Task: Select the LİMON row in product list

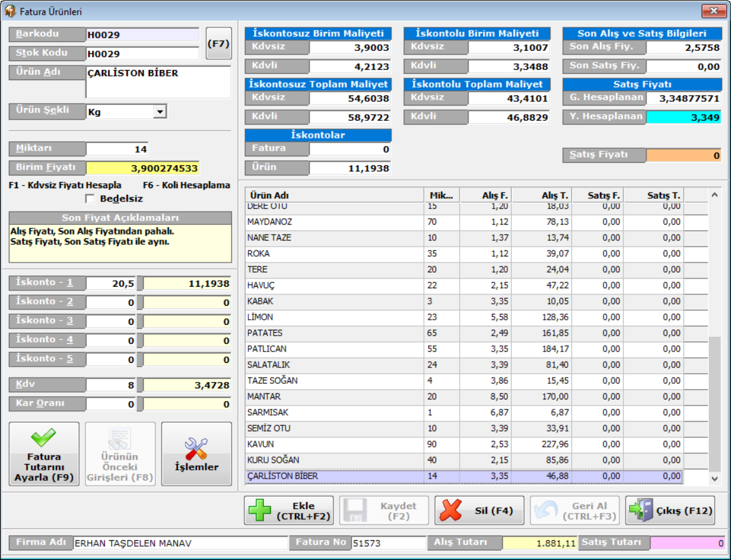Action: (x=334, y=317)
